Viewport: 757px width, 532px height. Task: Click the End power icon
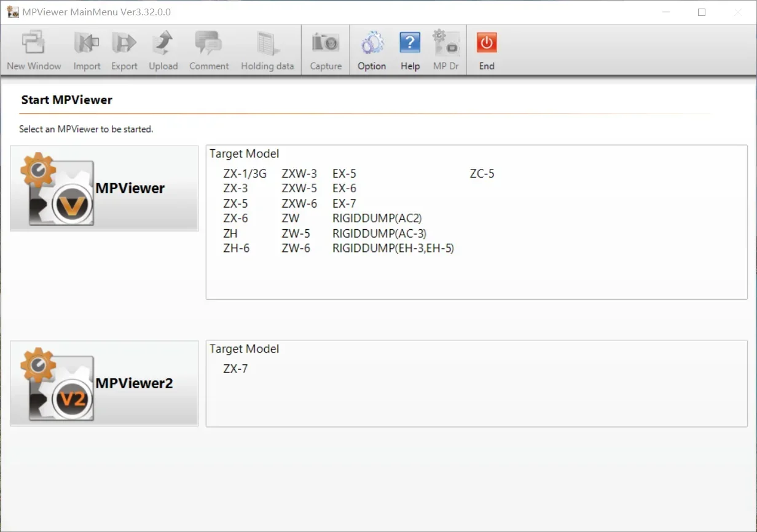tap(486, 43)
